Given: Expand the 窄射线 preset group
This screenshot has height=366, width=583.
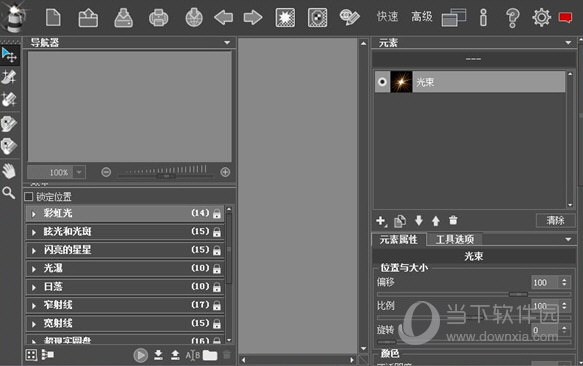Looking at the screenshot, I should point(34,306).
